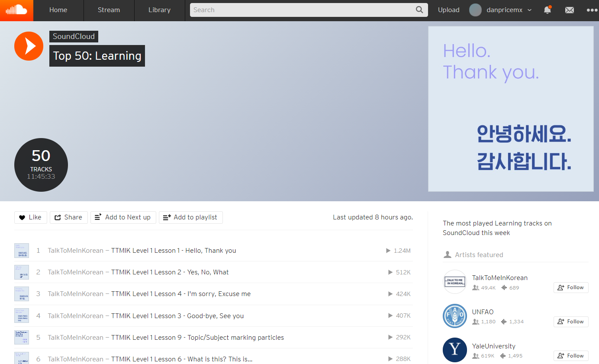This screenshot has height=364, width=599.
Task: Expand the danpricemx account dropdown
Action: [530, 10]
